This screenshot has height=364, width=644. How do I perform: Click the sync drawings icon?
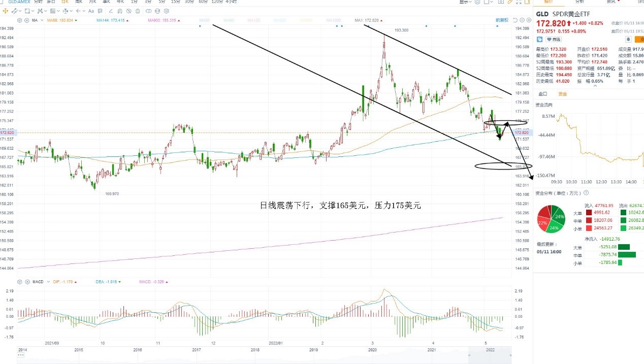(x=157, y=11)
